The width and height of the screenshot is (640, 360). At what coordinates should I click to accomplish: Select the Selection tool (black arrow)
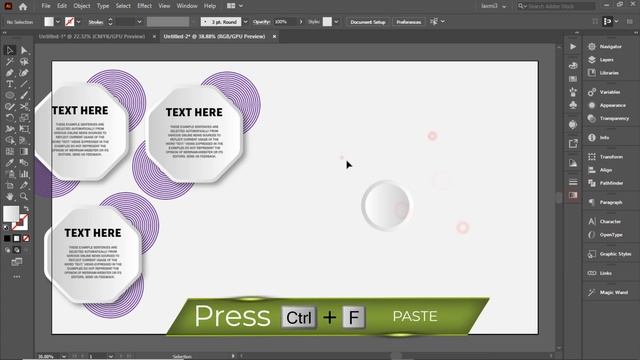click(10, 50)
